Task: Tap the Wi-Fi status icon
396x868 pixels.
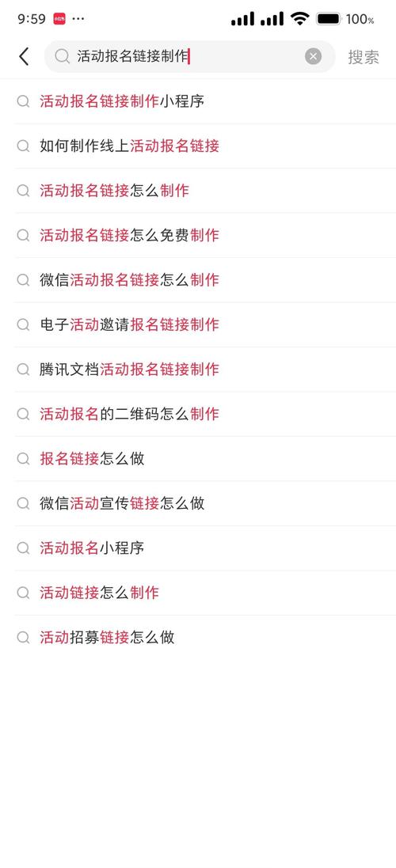Action: (299, 19)
